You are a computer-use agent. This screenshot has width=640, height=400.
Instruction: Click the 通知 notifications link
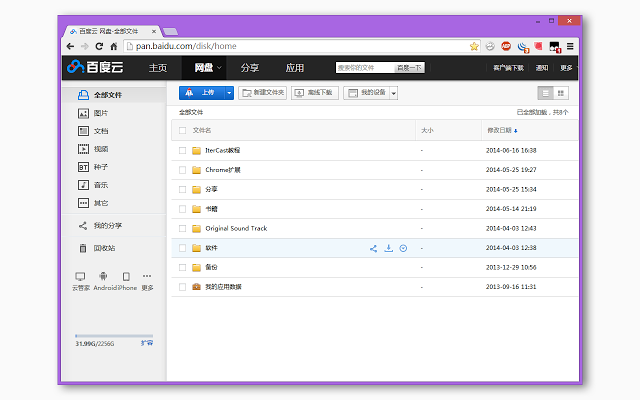coord(542,68)
